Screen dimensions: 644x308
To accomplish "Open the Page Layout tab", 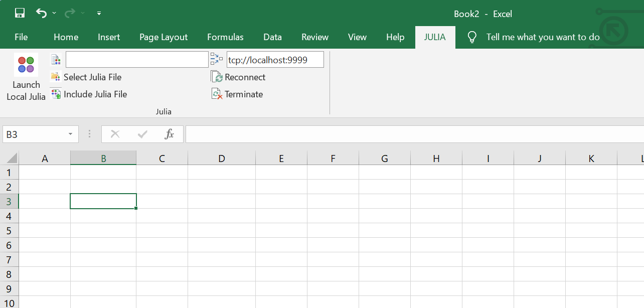I will pos(164,37).
